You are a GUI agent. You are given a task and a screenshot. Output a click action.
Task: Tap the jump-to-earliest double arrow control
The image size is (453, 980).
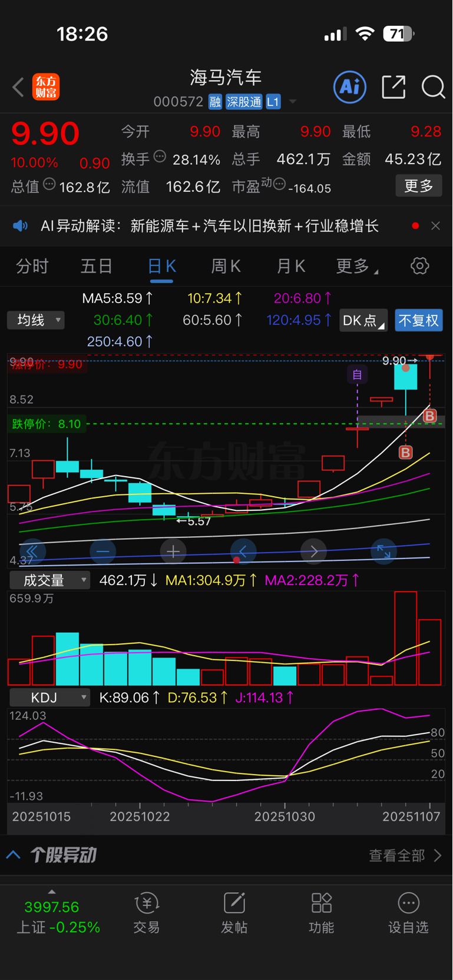pyautogui.click(x=32, y=552)
